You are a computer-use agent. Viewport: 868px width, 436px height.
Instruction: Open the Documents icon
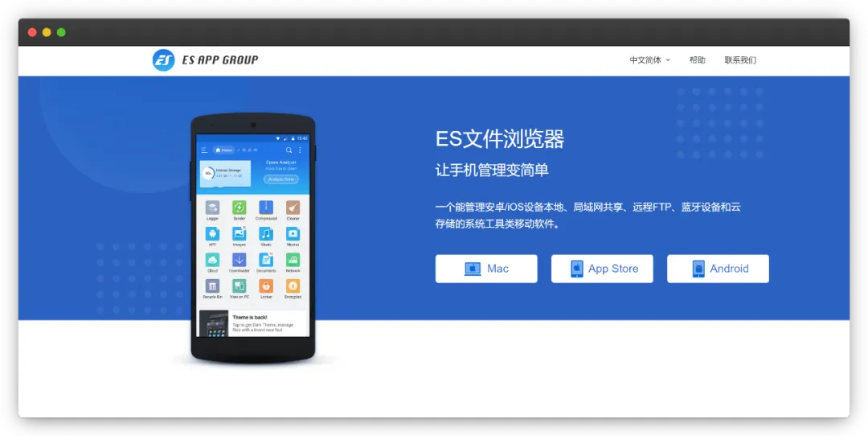266,260
